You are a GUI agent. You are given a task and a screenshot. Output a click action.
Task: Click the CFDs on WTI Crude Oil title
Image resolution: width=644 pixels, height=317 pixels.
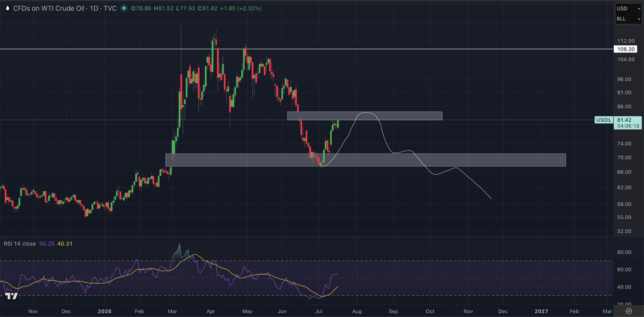click(49, 8)
